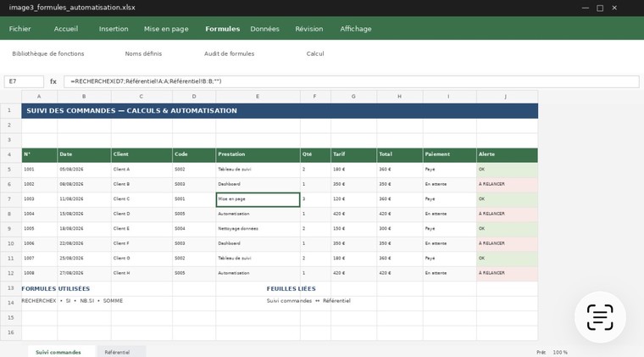Open the Formules ribbon tab
This screenshot has height=357, width=644.
(222, 29)
